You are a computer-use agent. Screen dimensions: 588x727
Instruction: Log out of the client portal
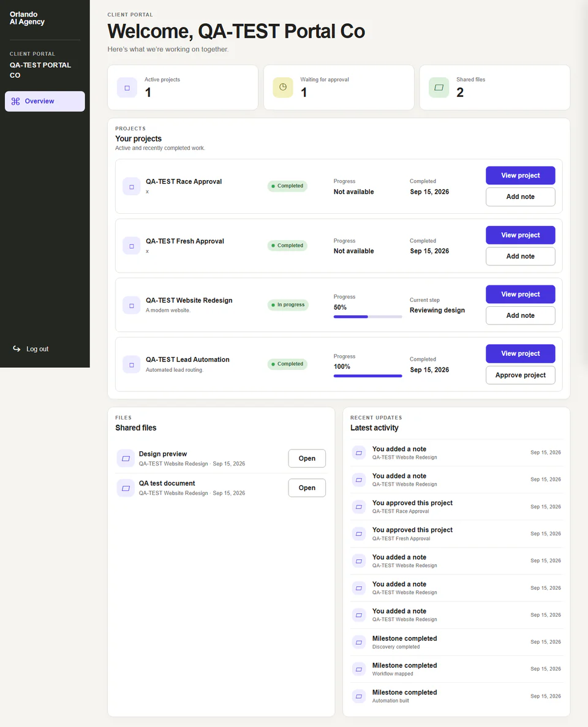pos(31,348)
